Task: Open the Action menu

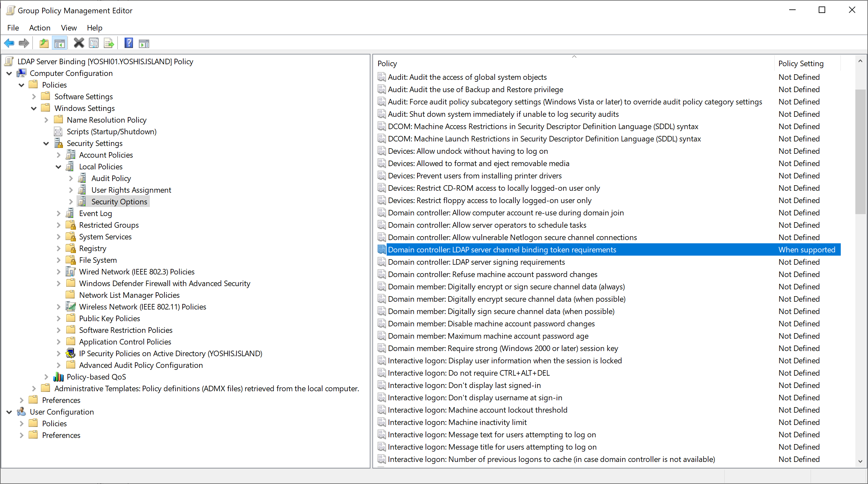Action: [x=40, y=28]
